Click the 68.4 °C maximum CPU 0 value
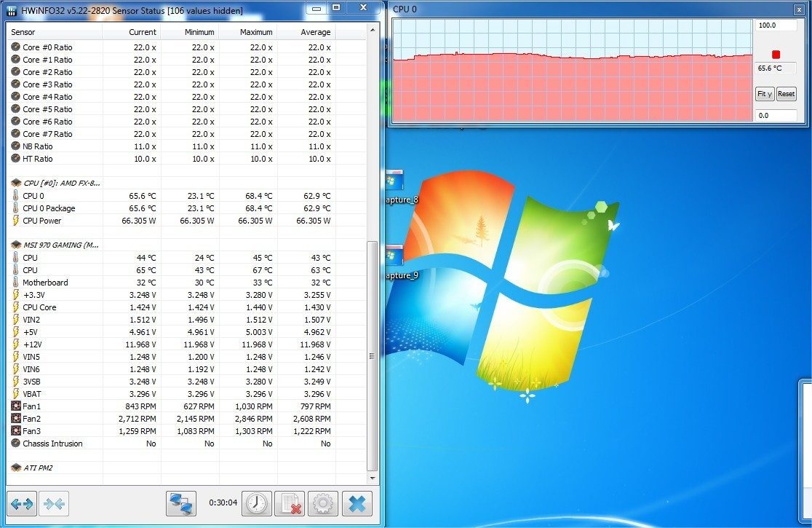This screenshot has width=812, height=528. point(258,196)
